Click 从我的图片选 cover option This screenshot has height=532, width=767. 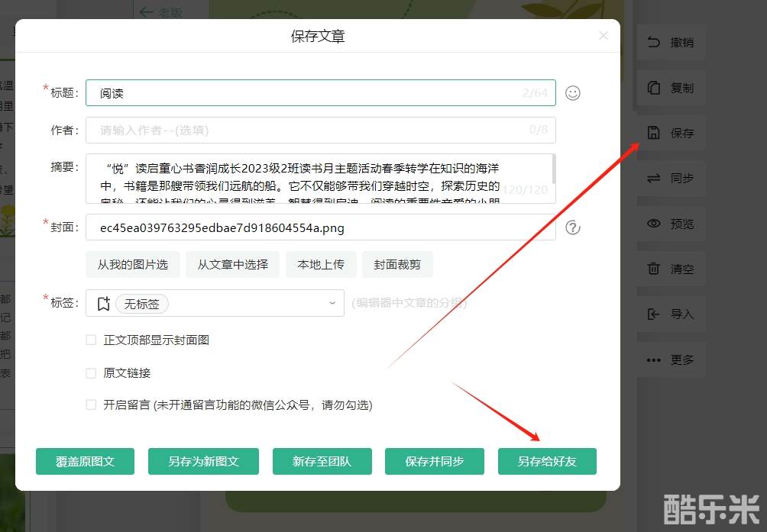(132, 265)
